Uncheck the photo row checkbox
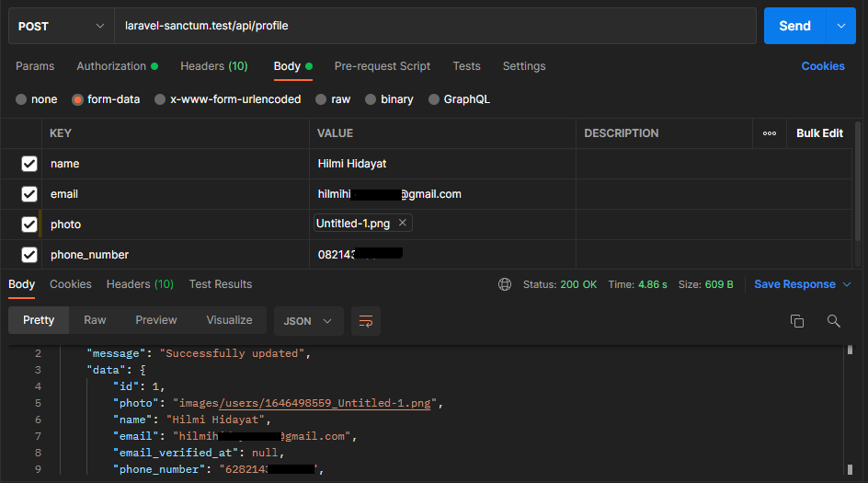 tap(29, 224)
